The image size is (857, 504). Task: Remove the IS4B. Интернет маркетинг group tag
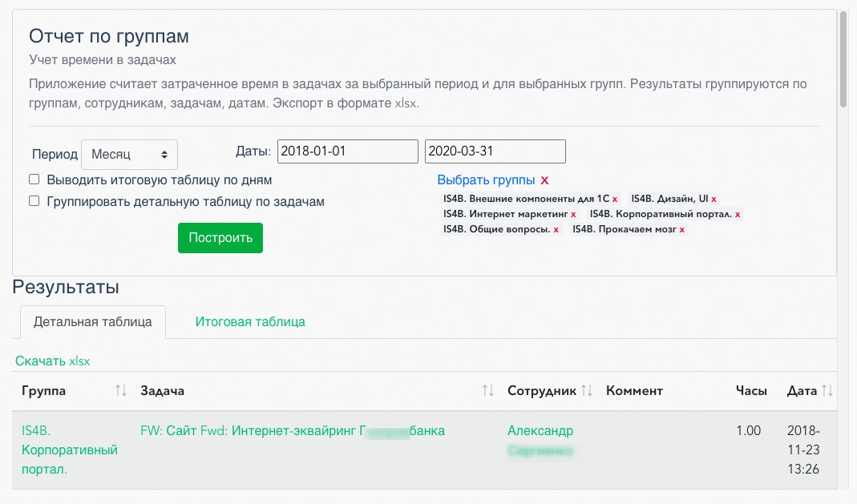point(573,215)
